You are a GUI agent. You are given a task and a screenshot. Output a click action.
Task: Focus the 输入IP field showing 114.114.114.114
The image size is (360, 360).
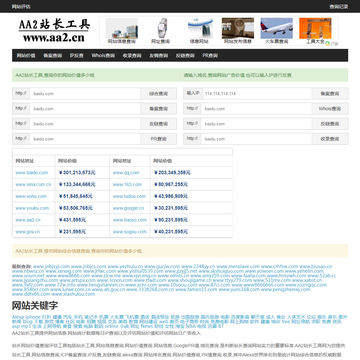click(x=257, y=94)
